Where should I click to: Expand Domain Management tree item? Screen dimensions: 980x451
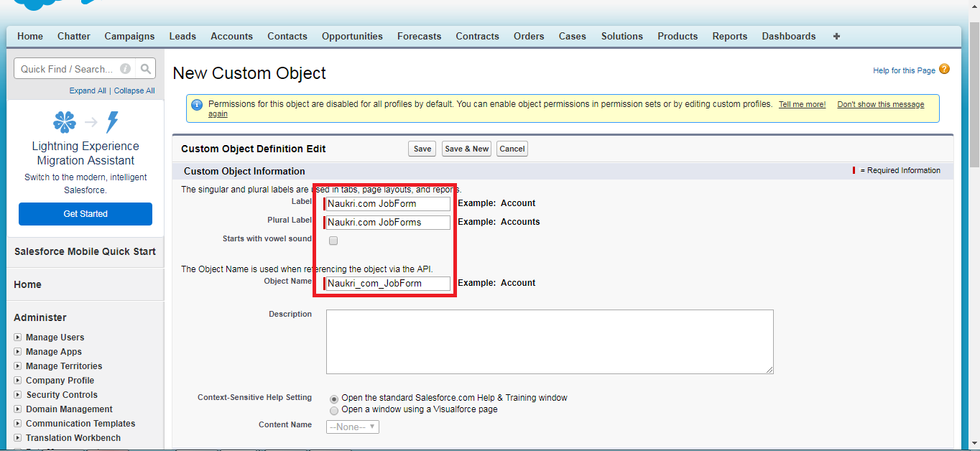[18, 409]
